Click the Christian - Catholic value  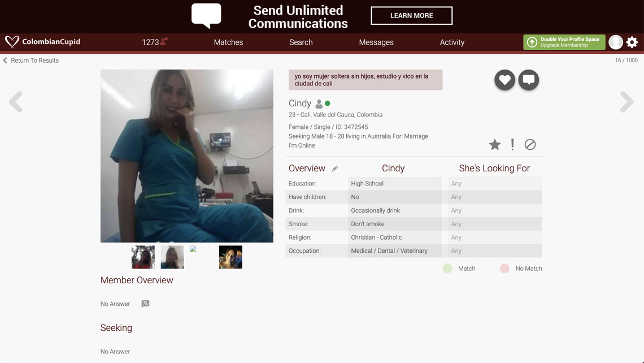(x=376, y=237)
